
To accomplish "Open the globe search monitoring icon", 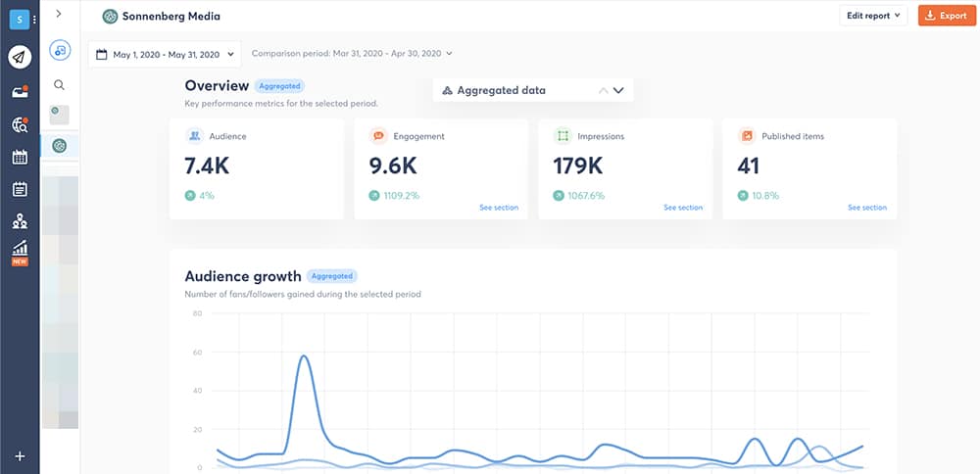I will (x=20, y=124).
